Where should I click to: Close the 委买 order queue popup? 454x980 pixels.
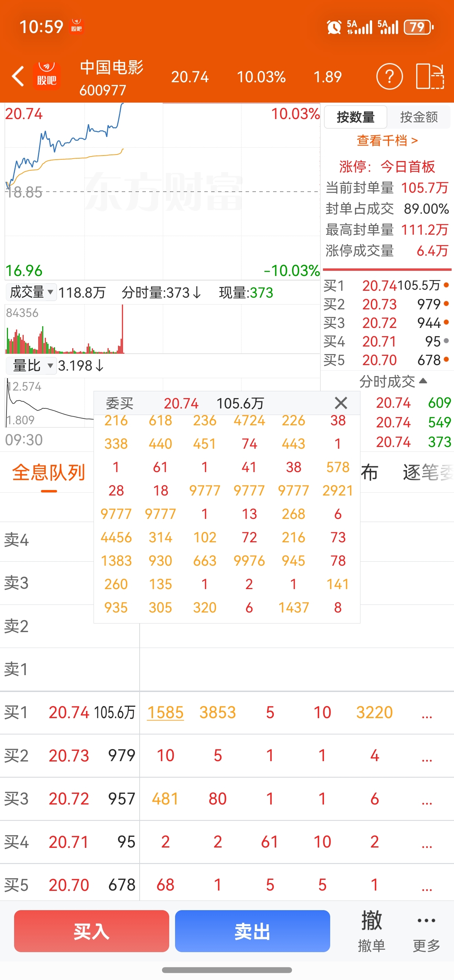click(341, 403)
